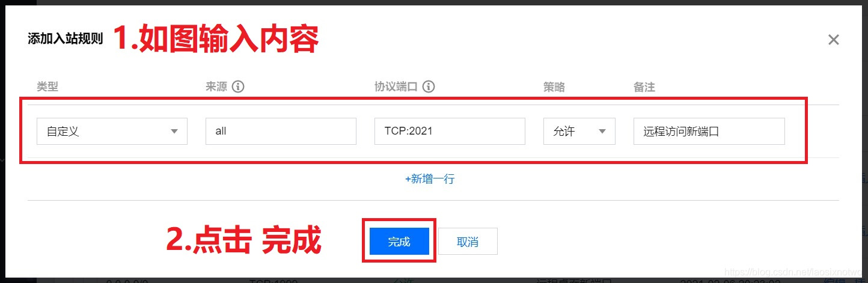Screen dimensions: 868x283
Task: Open the 自定义 type dropdown
Action: pyautogui.click(x=112, y=131)
